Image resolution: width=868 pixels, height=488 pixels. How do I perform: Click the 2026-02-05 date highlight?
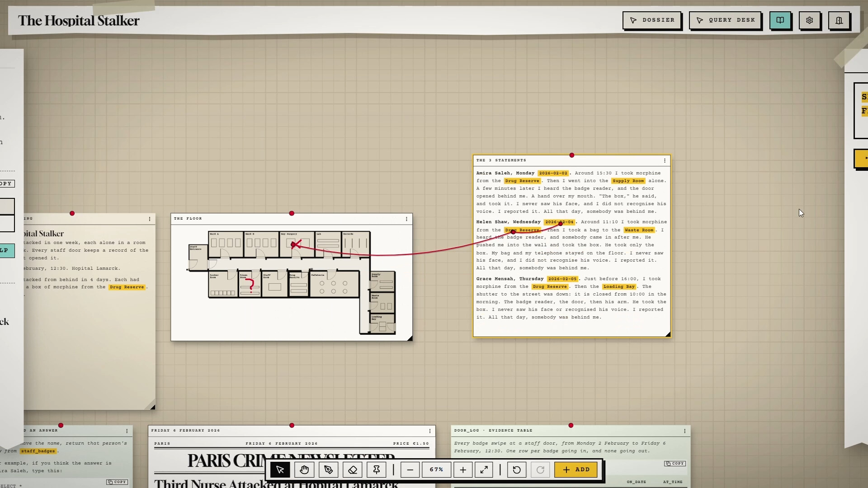(x=562, y=279)
